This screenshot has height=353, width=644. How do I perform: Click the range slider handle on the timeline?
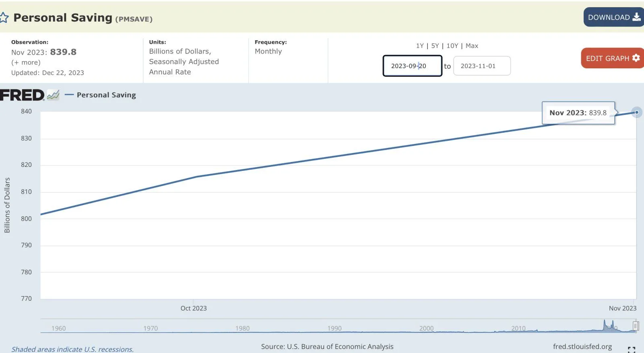[x=636, y=326]
